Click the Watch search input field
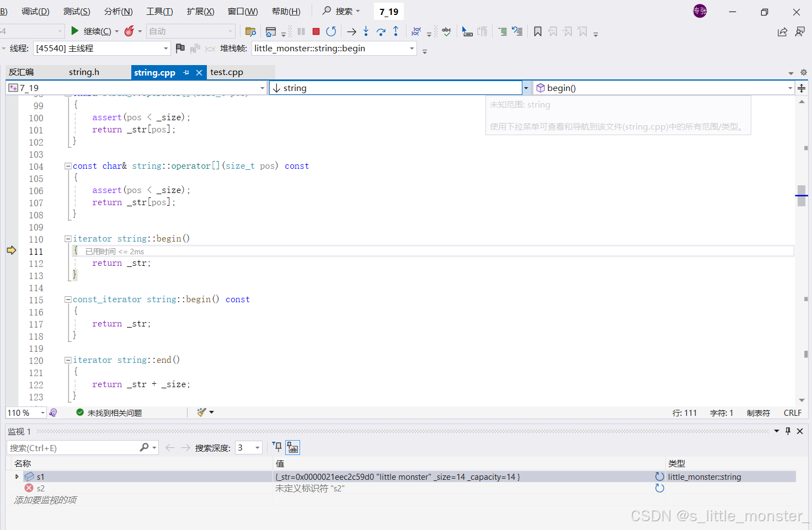The height and width of the screenshot is (530, 812). point(73,448)
